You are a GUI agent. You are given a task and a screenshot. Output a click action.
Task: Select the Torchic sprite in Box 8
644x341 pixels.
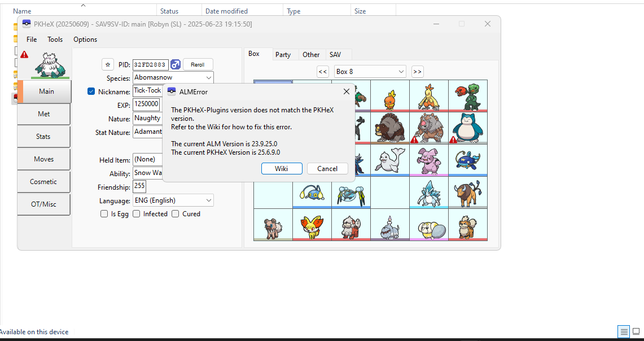(x=390, y=95)
